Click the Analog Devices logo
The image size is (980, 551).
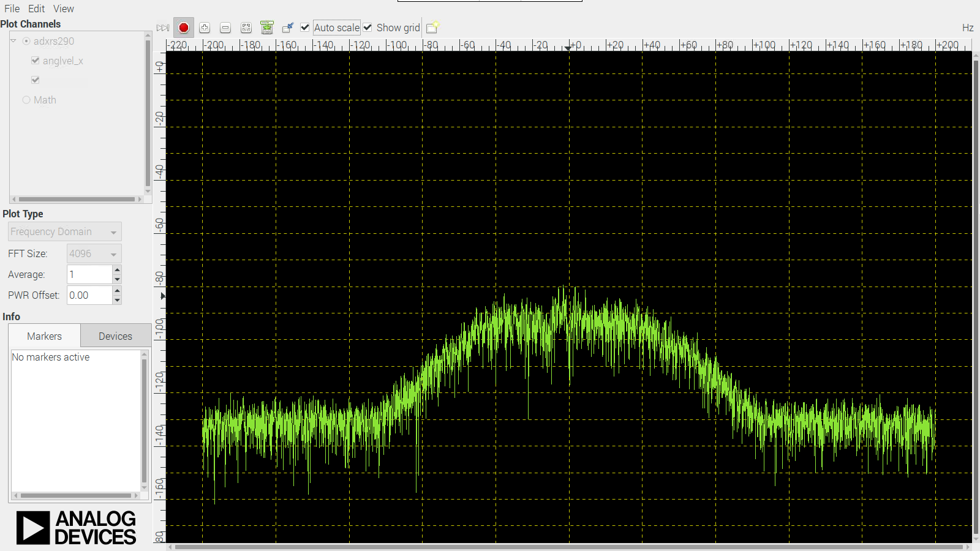77,528
